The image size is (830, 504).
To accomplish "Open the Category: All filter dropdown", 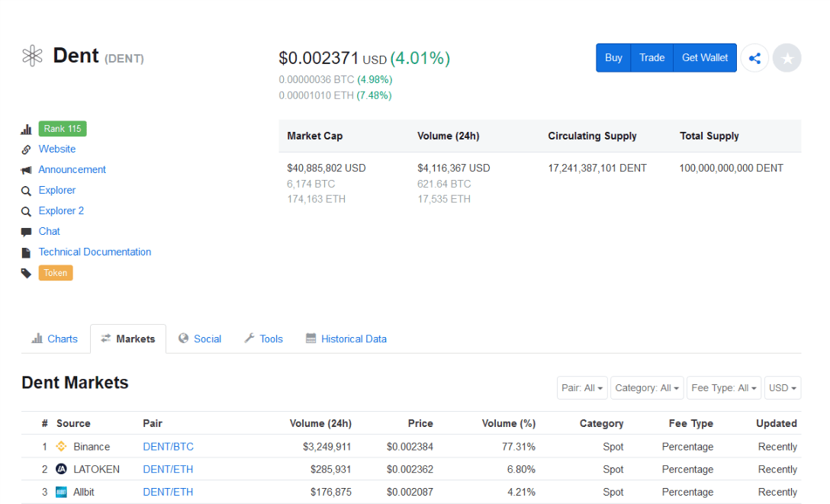I will coord(647,388).
